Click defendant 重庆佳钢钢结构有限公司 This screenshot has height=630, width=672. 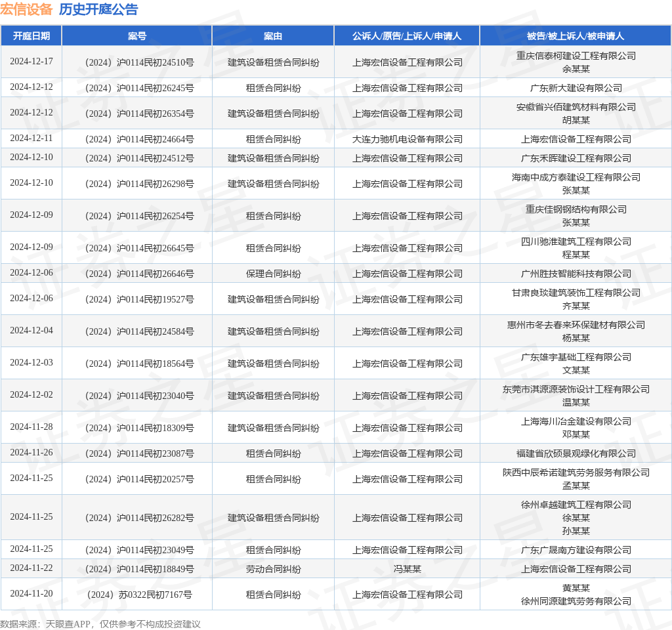[576, 209]
